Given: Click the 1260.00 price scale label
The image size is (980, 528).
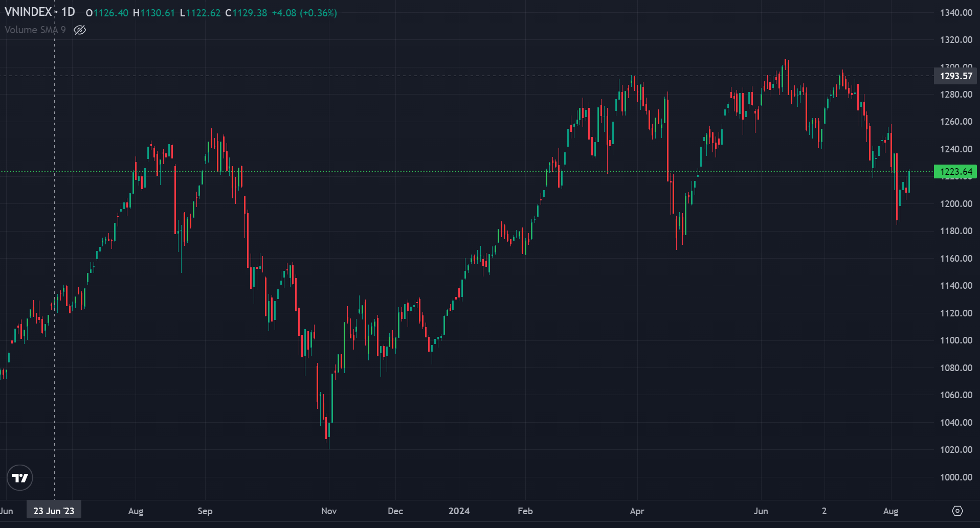Looking at the screenshot, I should [x=956, y=122].
